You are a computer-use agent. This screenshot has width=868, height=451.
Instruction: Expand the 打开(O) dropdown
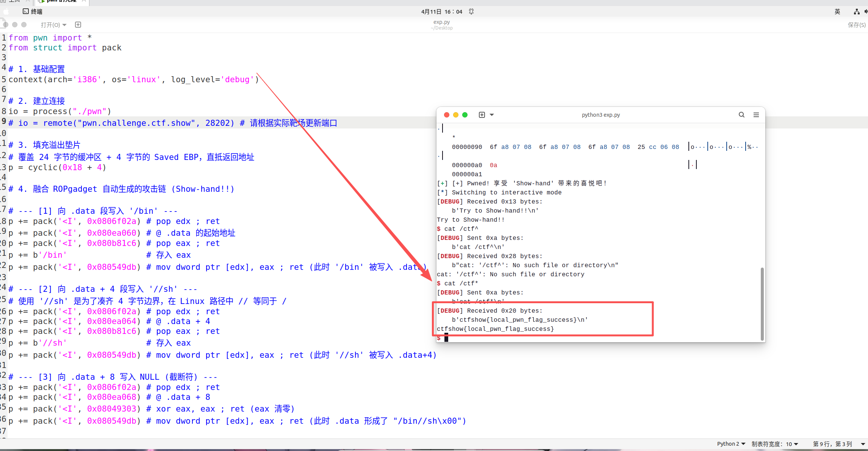tap(53, 25)
